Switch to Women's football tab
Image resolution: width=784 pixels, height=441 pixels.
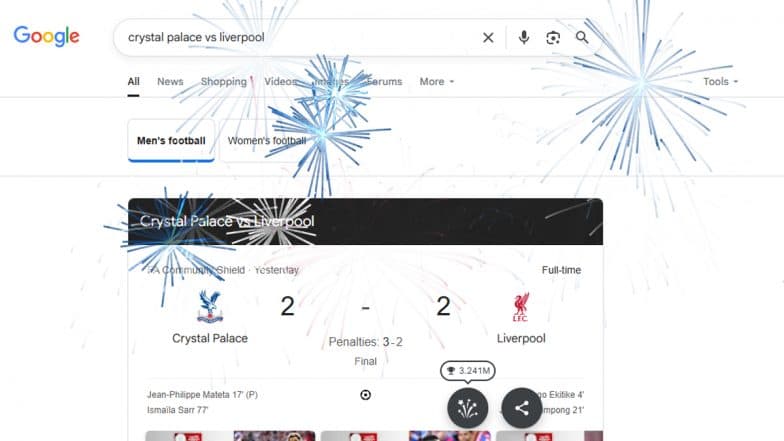point(267,140)
